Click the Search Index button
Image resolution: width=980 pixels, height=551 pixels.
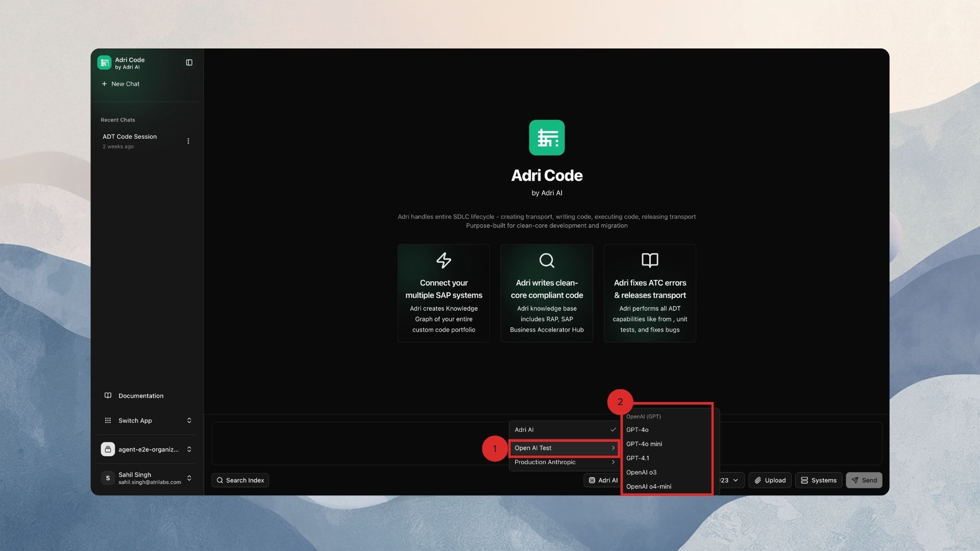(240, 481)
